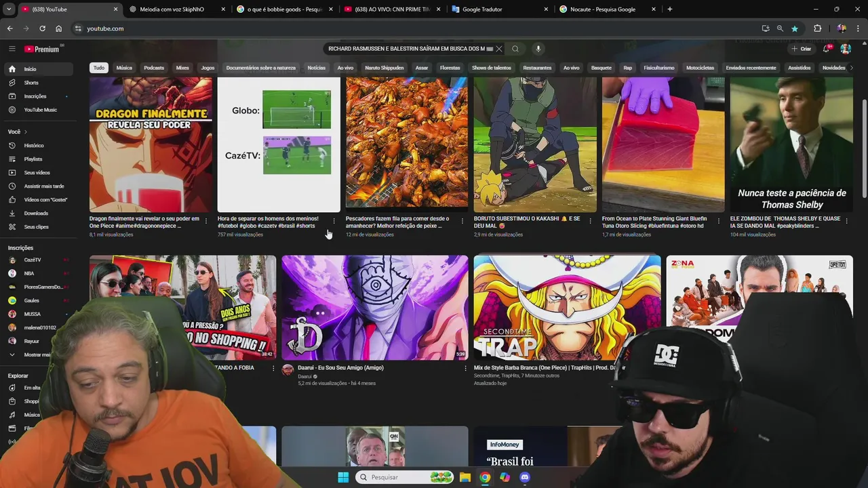Start voice search with the microphone
The width and height of the screenshot is (868, 488).
click(538, 49)
